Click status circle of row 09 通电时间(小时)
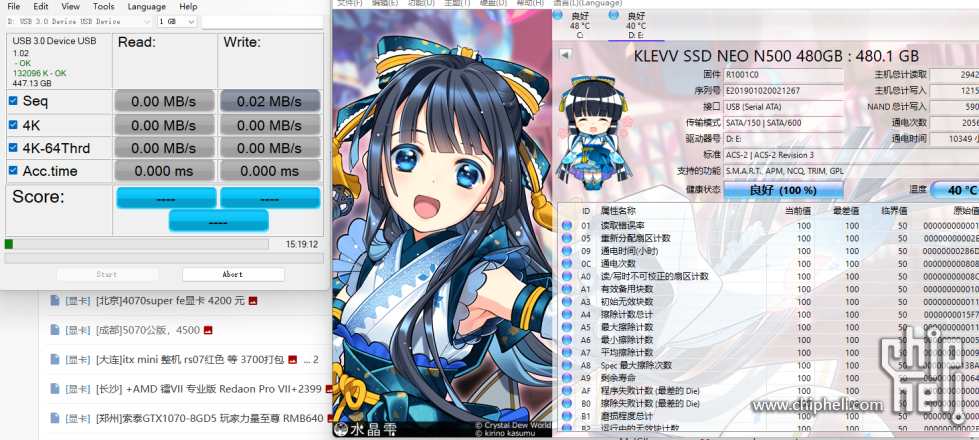979x440 pixels. pyautogui.click(x=567, y=251)
